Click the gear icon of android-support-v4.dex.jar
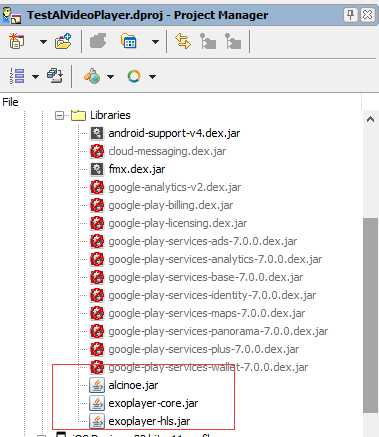The image size is (379, 437). (97, 133)
